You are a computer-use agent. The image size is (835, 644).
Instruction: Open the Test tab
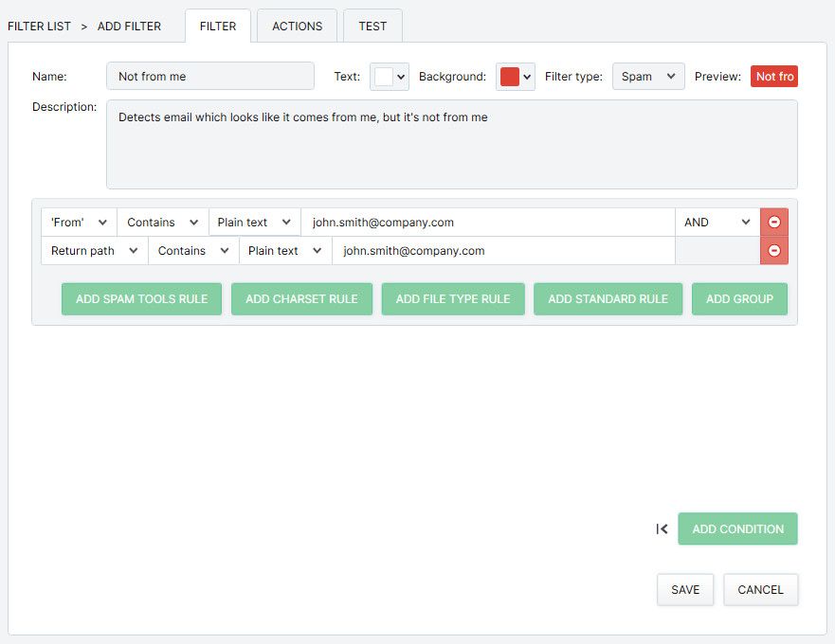click(x=372, y=27)
